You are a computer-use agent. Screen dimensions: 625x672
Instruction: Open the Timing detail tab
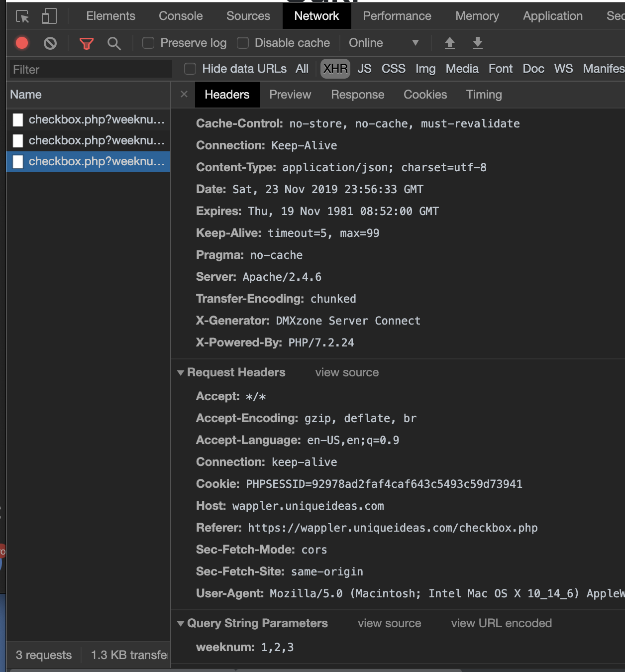click(x=484, y=95)
